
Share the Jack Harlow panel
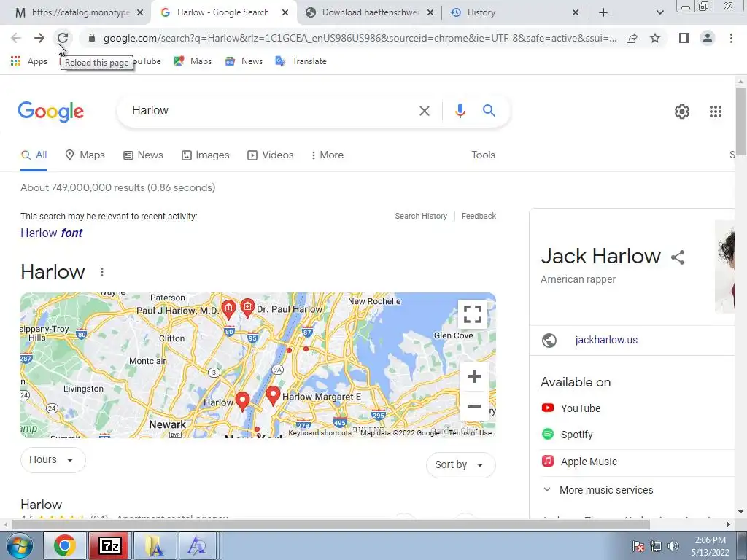[678, 257]
